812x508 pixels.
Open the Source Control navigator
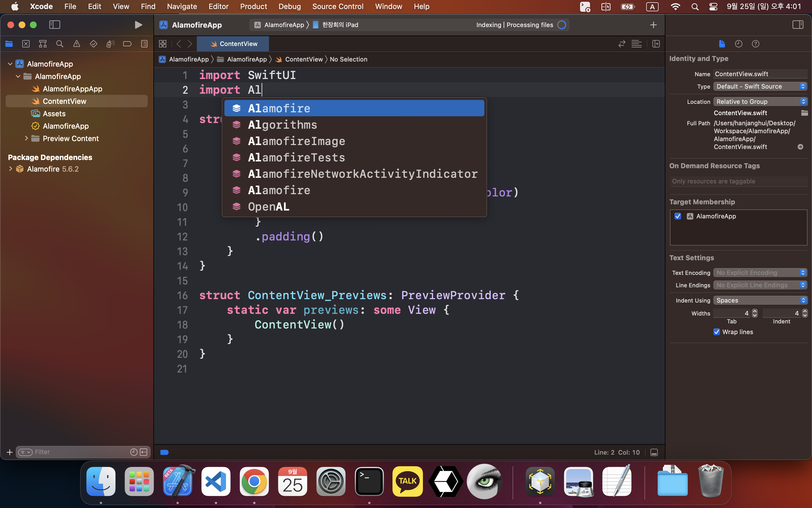pos(26,44)
